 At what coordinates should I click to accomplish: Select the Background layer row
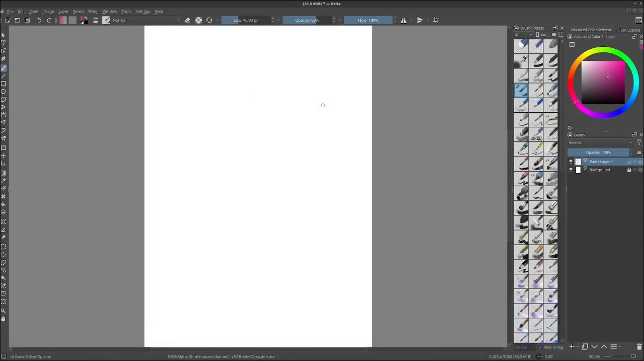tap(605, 170)
